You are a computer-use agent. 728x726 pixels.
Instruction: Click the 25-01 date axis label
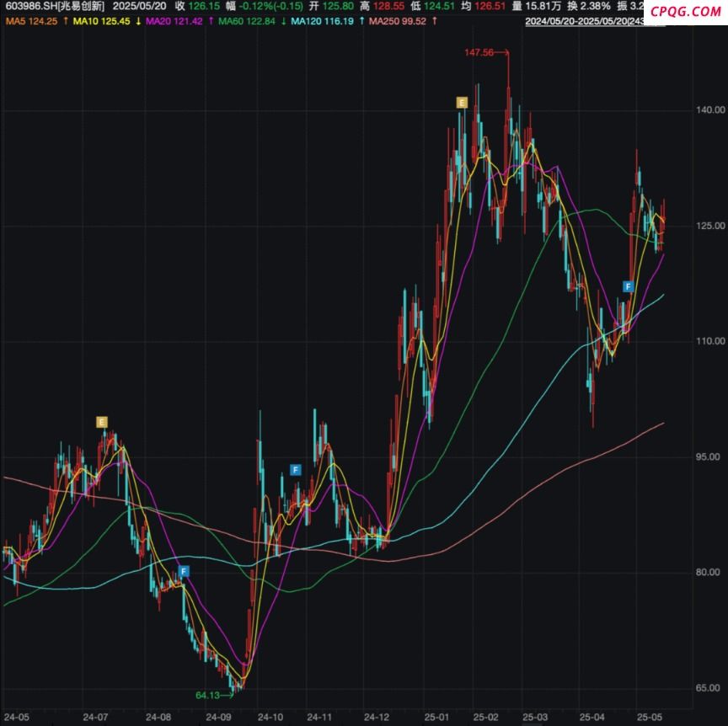click(436, 718)
